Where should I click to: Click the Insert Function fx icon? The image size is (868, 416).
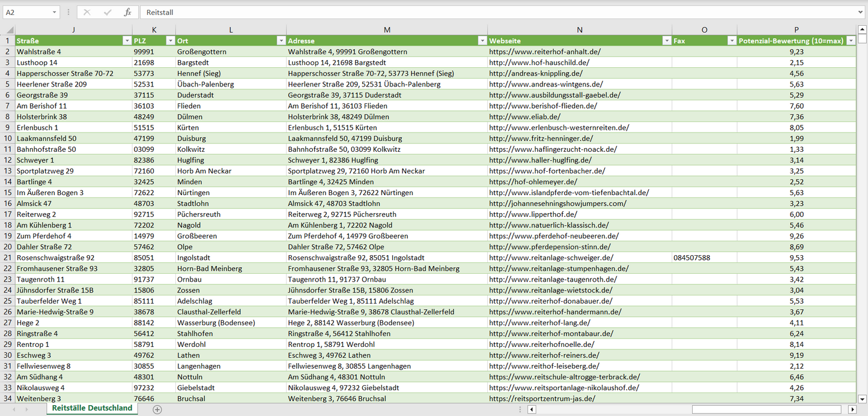tap(127, 12)
